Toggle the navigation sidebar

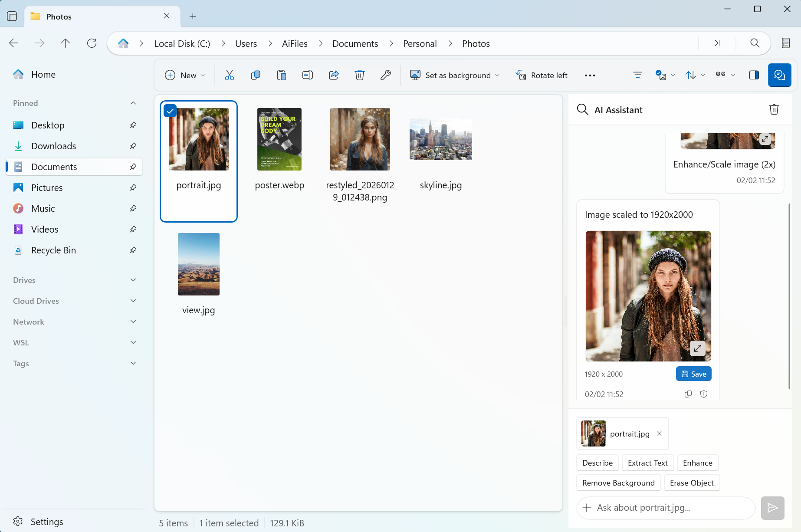12,16
